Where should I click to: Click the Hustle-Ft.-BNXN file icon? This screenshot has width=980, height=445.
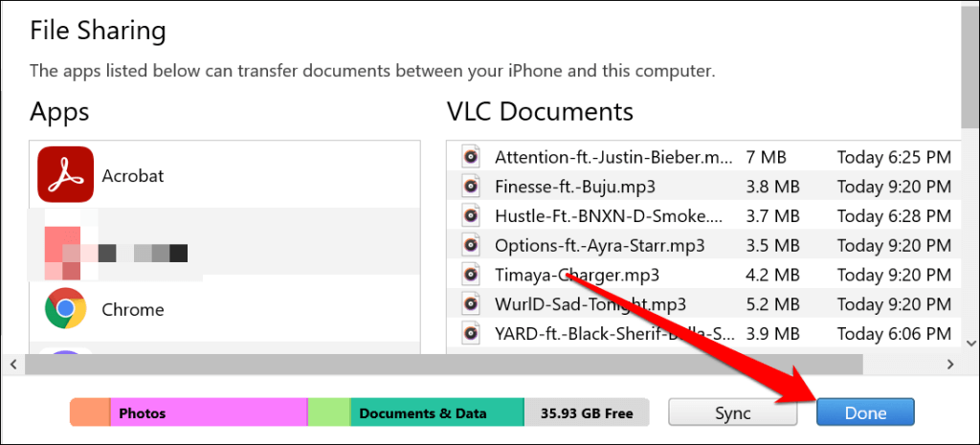tap(471, 216)
